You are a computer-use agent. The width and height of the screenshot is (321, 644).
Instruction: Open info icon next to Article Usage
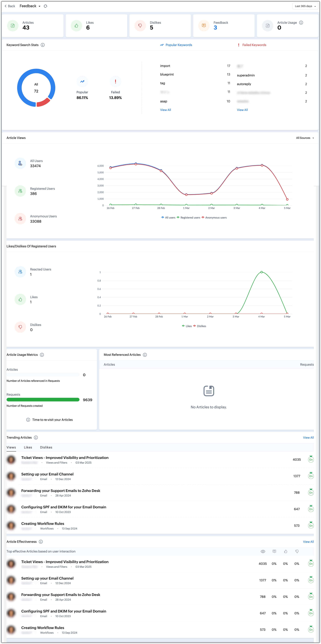tap(301, 22)
